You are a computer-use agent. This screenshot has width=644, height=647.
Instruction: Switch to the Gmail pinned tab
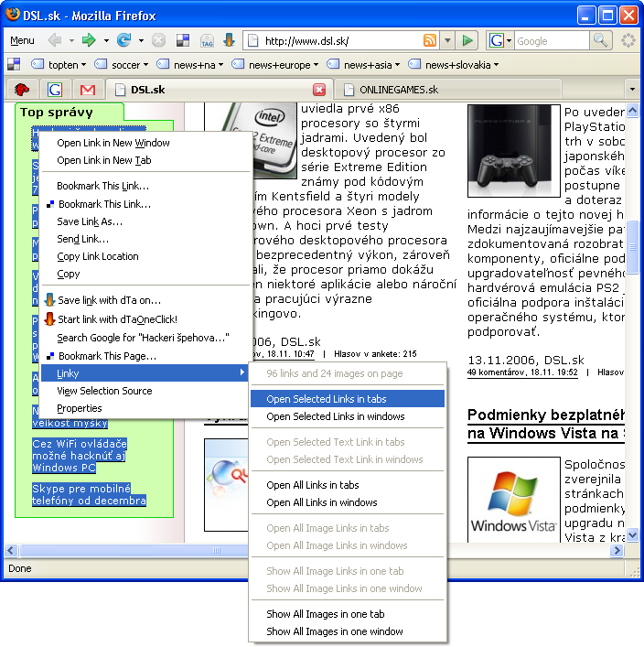88,90
